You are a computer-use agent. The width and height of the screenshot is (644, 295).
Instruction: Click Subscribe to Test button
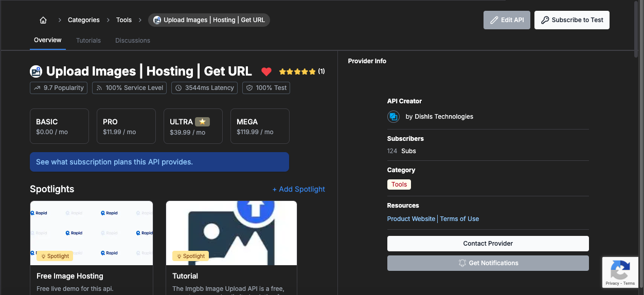(572, 20)
